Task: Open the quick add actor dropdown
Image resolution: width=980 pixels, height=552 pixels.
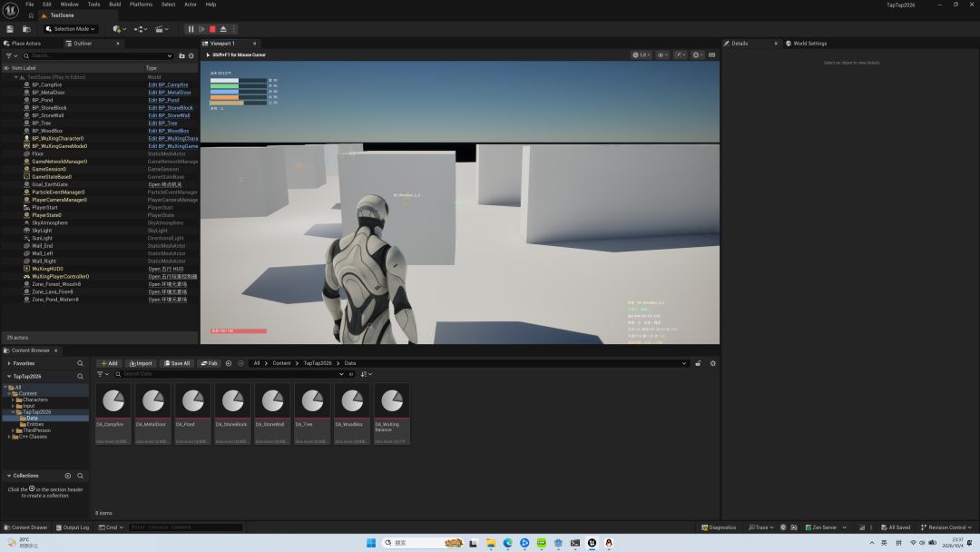Action: pyautogui.click(x=119, y=29)
